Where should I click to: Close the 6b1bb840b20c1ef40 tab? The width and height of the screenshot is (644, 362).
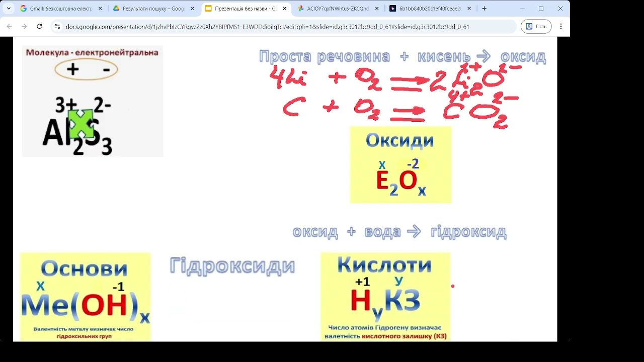click(469, 9)
